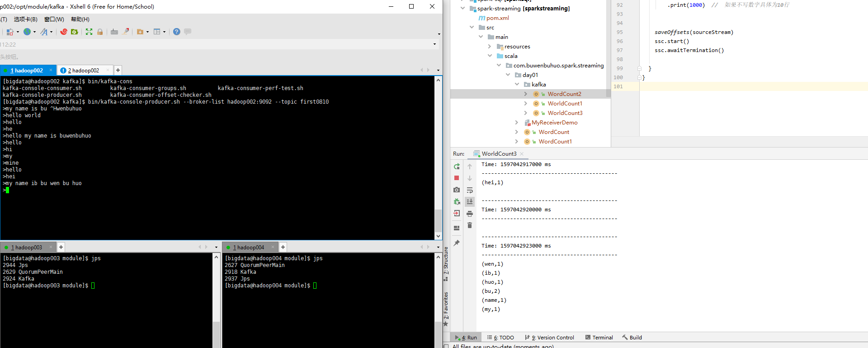This screenshot has width=868, height=348.
Task: Click the attach debugger bug icon
Action: tap(457, 202)
